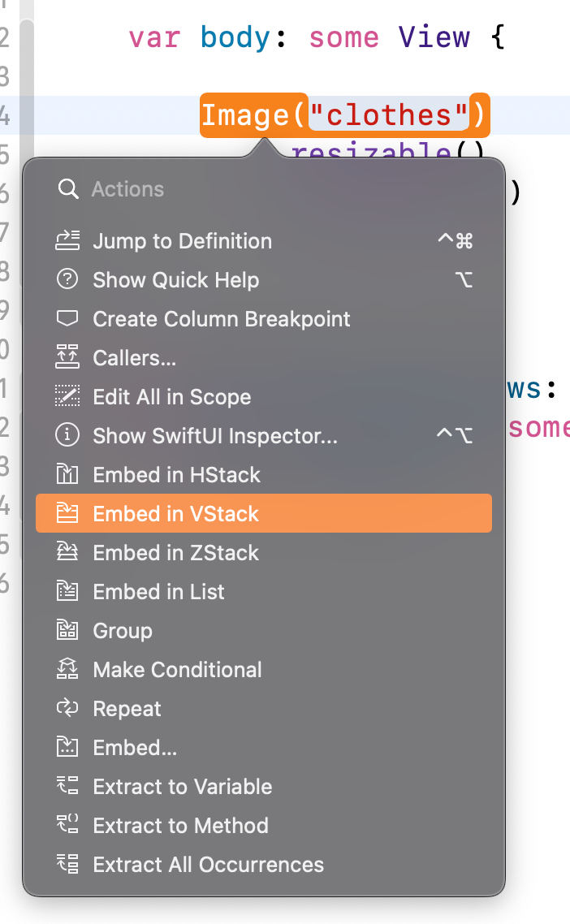Screen dimensions: 570x924
Task: Choose Extract to Method from the menu
Action: point(180,825)
